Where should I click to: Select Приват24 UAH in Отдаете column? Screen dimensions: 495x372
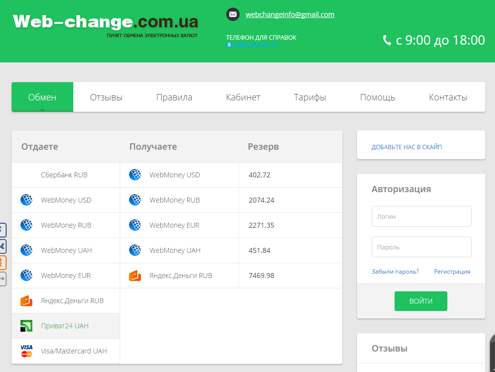tap(66, 326)
